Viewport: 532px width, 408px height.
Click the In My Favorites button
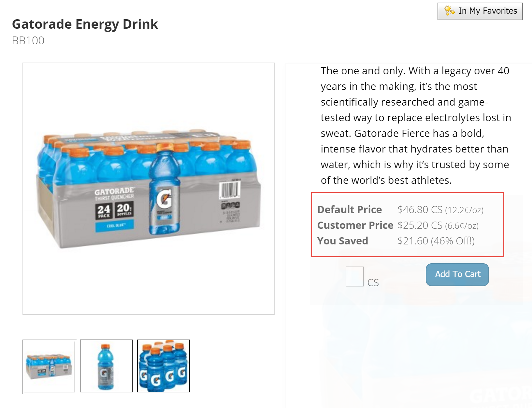coord(480,11)
